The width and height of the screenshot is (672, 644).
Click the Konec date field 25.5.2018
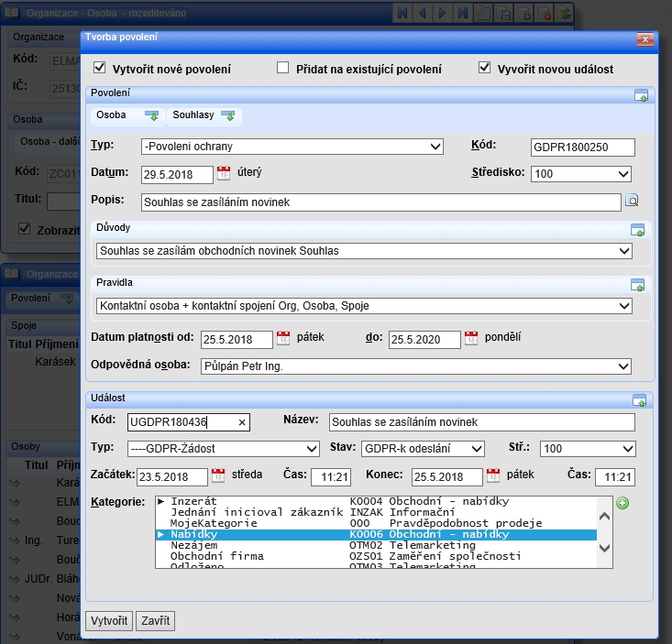click(447, 477)
